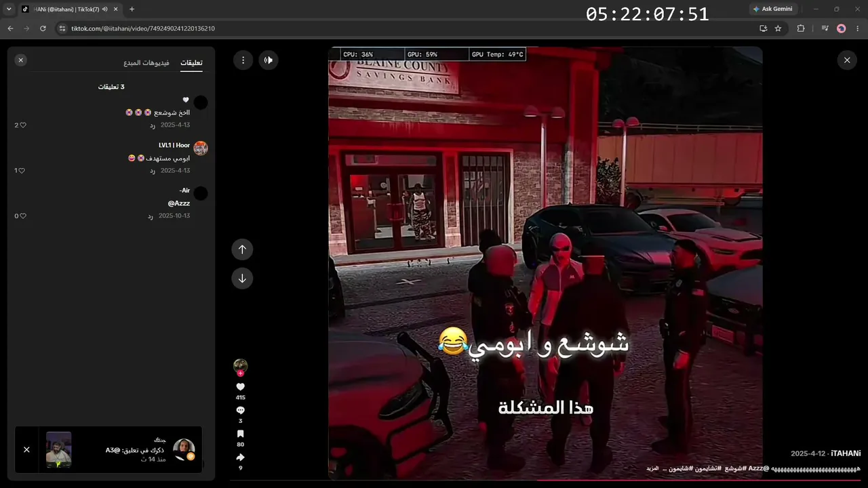868x488 pixels.
Task: Open the Chrome extensions menu
Action: [801, 28]
